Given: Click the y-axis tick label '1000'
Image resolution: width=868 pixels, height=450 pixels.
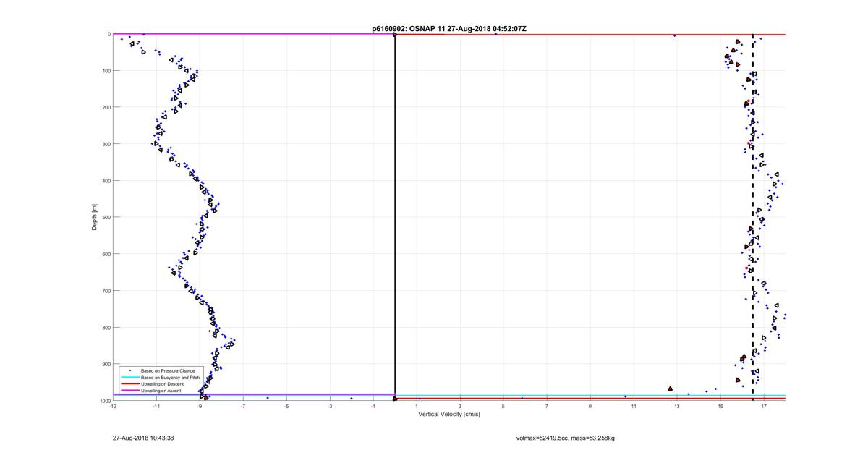Looking at the screenshot, I should 104,400.
